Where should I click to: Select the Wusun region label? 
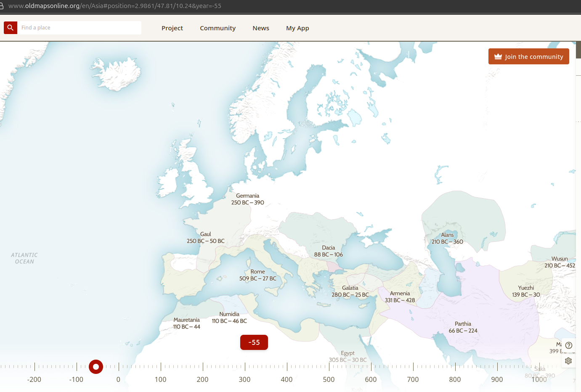560,262
